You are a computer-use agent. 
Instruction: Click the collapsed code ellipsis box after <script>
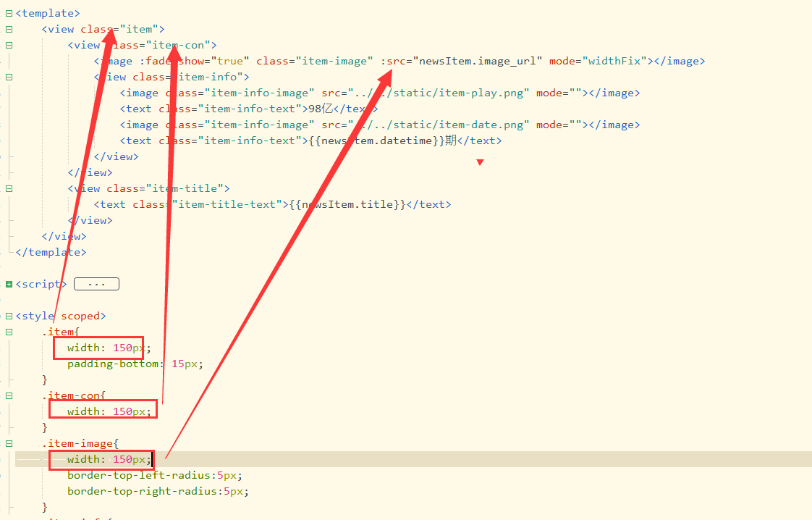[96, 284]
